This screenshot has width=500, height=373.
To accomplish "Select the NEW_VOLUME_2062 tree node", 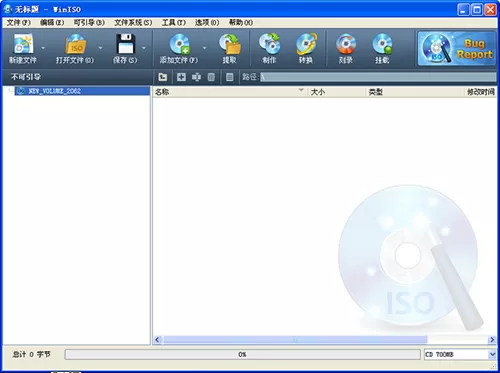I will [x=82, y=91].
